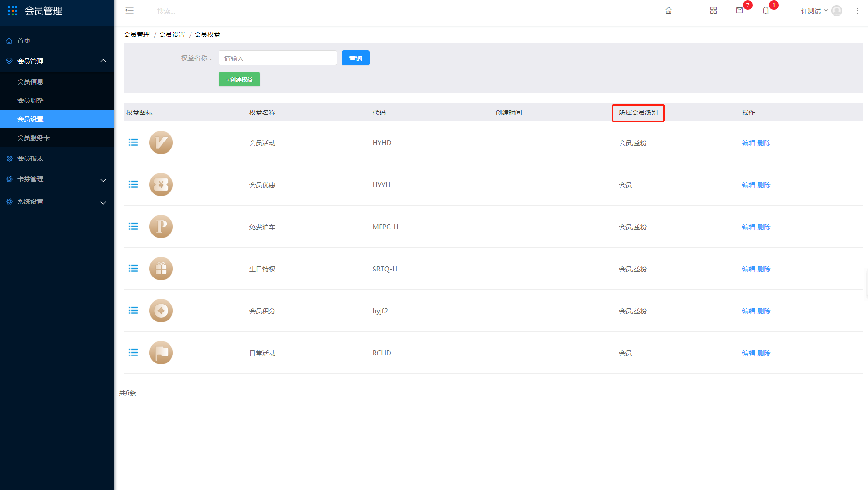Click the top search box 搜索...

point(166,11)
